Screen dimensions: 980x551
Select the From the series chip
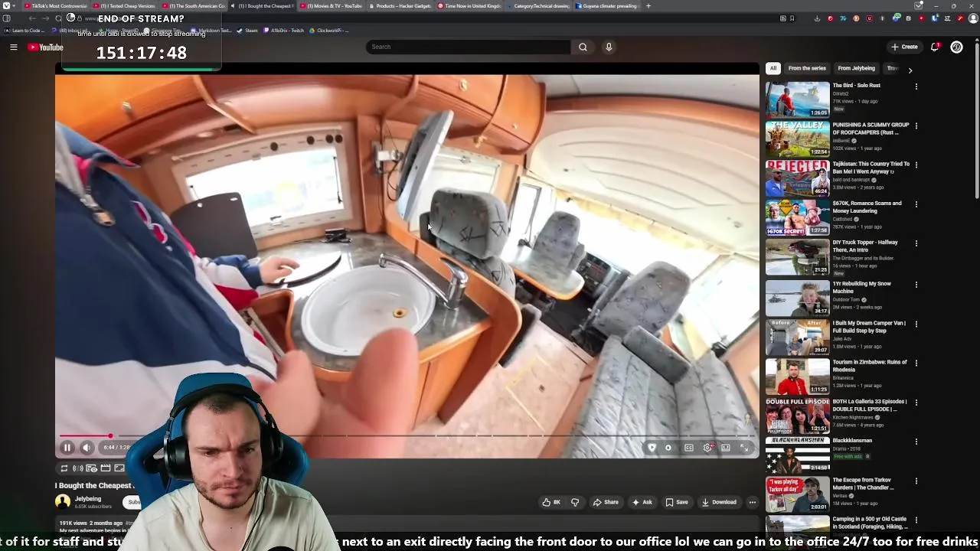tap(807, 68)
